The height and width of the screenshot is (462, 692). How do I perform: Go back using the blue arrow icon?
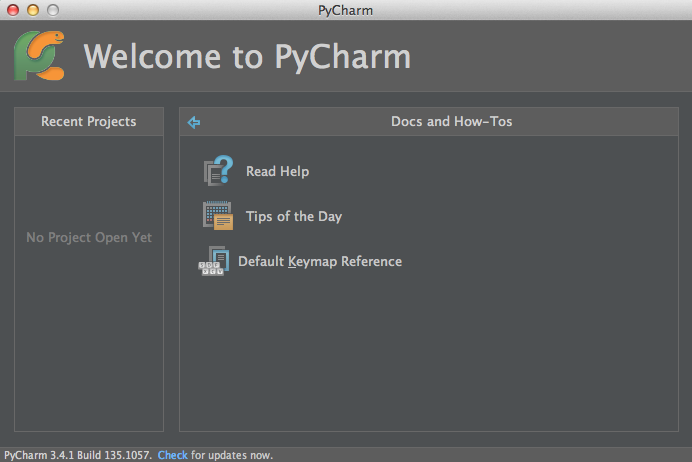pyautogui.click(x=194, y=122)
